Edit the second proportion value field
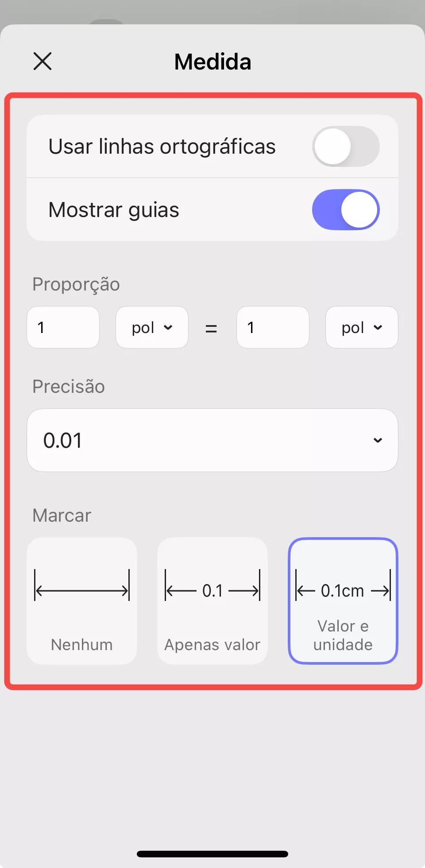Viewport: 425px width, 868px height. 273,327
